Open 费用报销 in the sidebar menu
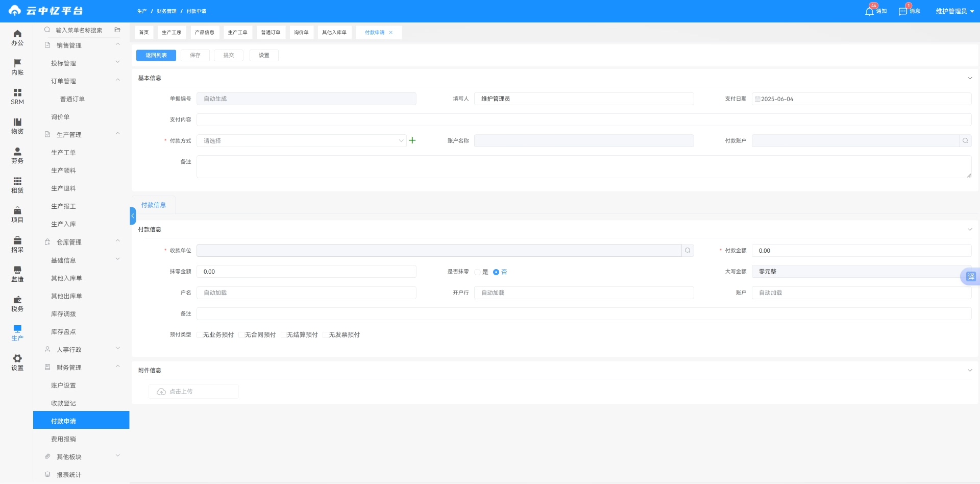The width and height of the screenshot is (980, 484). (63, 439)
